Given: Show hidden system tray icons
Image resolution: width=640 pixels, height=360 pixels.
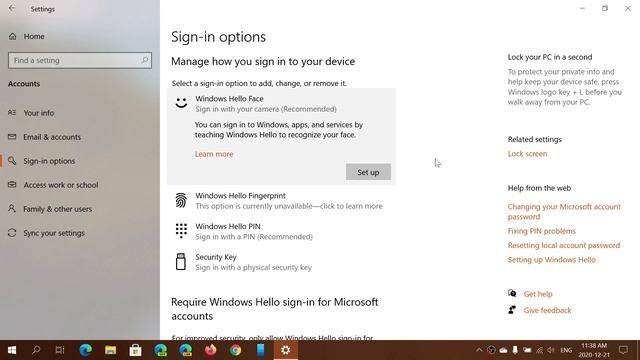Looking at the screenshot, I should click(x=479, y=350).
